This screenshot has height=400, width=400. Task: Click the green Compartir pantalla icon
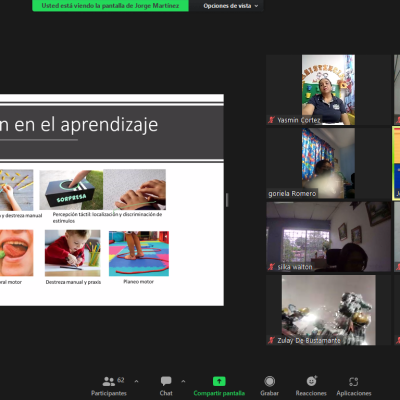tap(219, 381)
